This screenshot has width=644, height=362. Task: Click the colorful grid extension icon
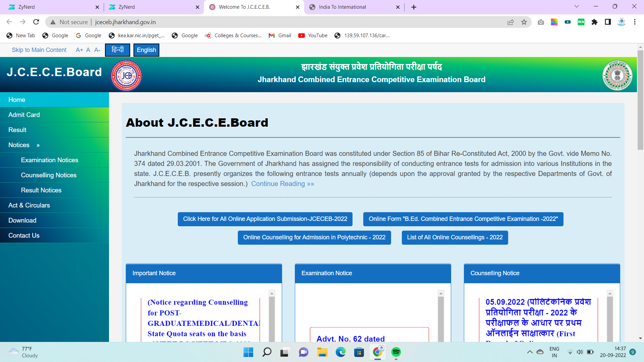[554, 22]
